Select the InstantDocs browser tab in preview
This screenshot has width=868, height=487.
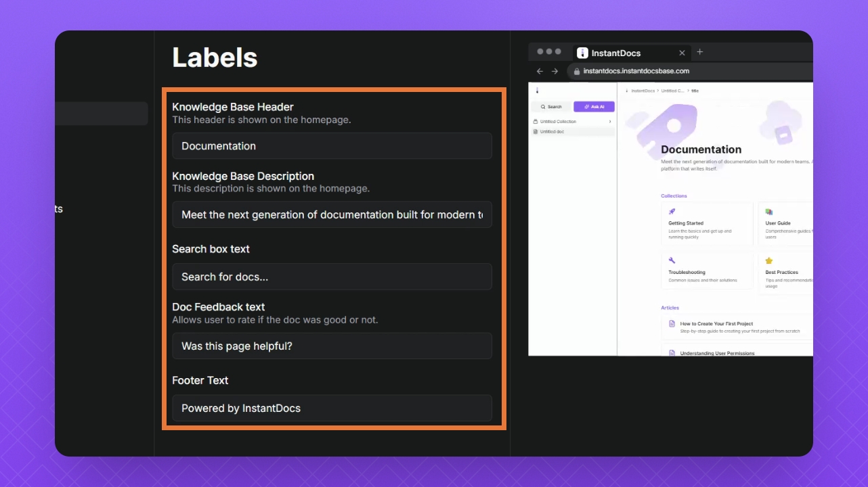[x=632, y=53]
